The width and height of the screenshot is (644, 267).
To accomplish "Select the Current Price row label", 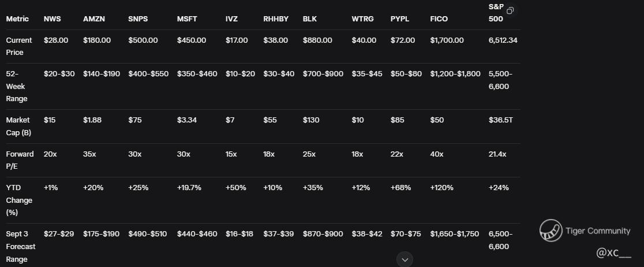I will pyautogui.click(x=19, y=46).
